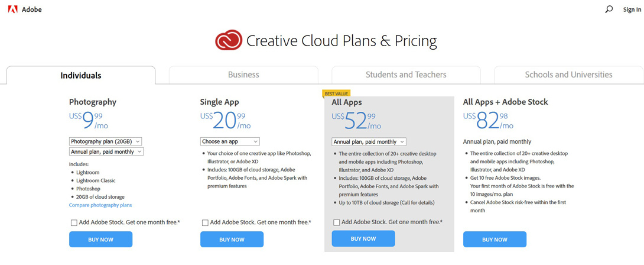
Task: Switch to the Business tab
Action: point(243,75)
